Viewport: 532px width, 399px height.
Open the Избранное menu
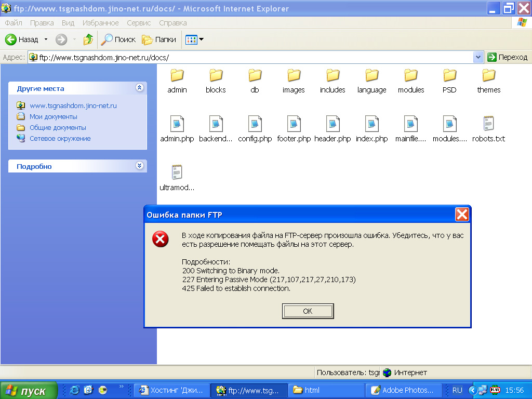pos(100,23)
